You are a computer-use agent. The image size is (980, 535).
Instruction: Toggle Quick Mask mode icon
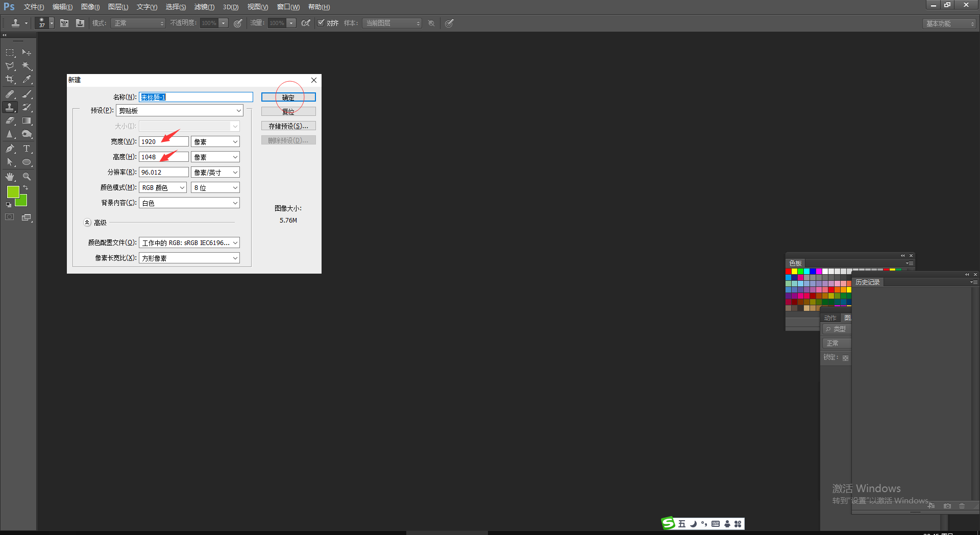pos(10,217)
